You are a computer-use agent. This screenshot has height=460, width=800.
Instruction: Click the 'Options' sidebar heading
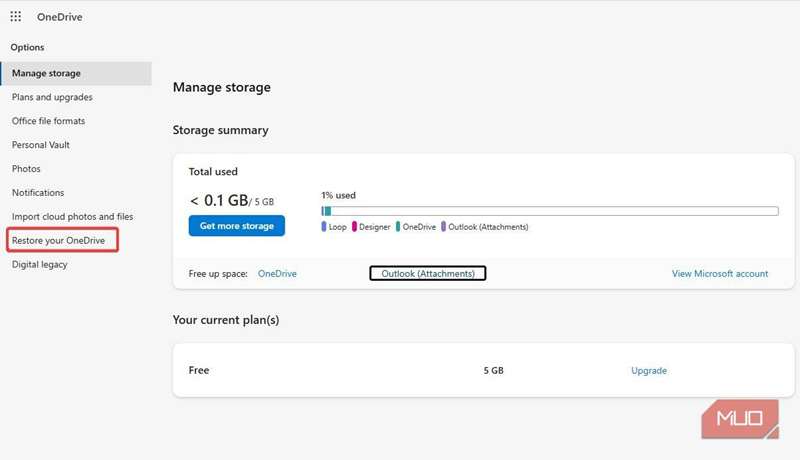click(28, 47)
